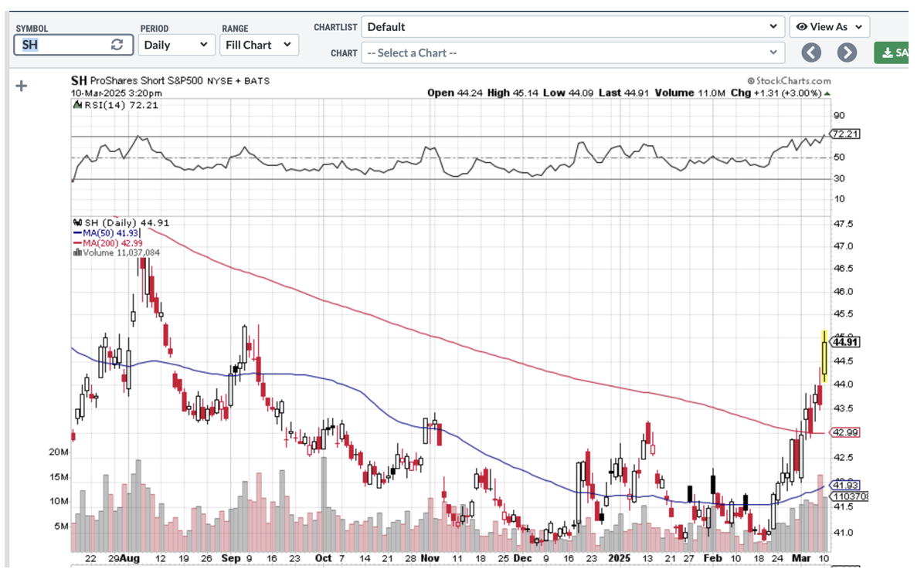Screen dimensions: 924x579
Task: Click the RSI(14) indicator legend icon
Action: [76, 105]
